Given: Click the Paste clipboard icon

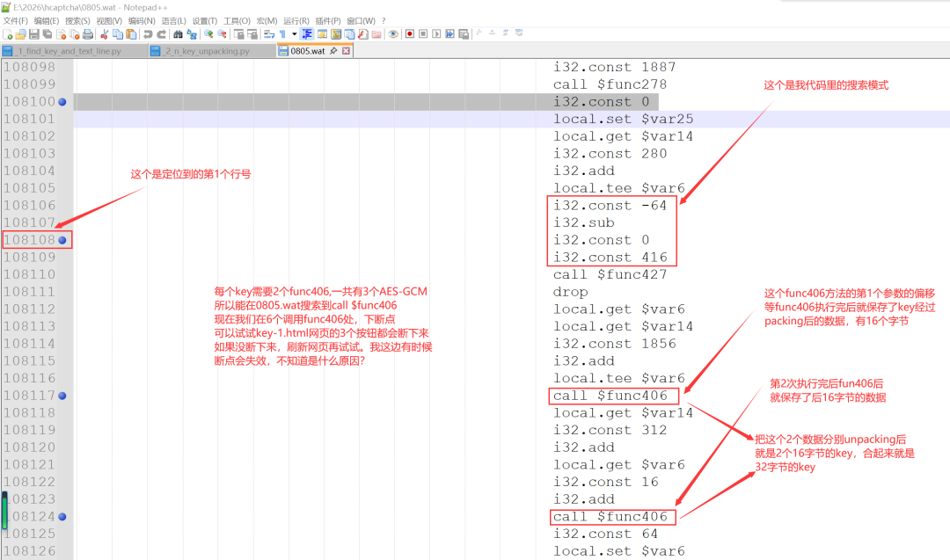Looking at the screenshot, I should click(x=131, y=34).
